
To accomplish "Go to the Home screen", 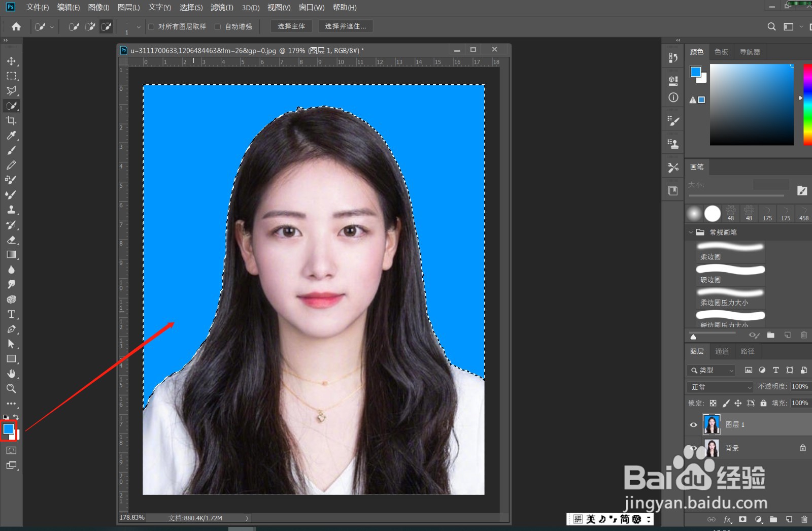I will pos(16,26).
